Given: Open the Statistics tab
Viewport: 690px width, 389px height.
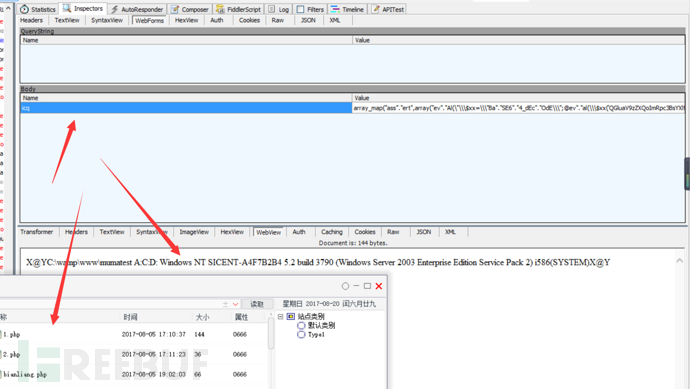Looking at the screenshot, I should point(38,9).
